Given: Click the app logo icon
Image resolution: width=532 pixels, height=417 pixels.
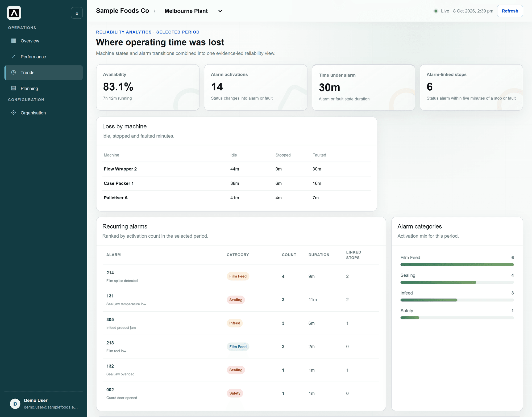Looking at the screenshot, I should (x=14, y=13).
